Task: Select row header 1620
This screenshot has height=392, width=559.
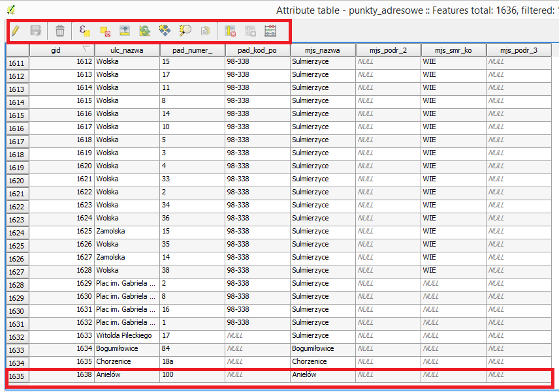Action: click(x=18, y=181)
